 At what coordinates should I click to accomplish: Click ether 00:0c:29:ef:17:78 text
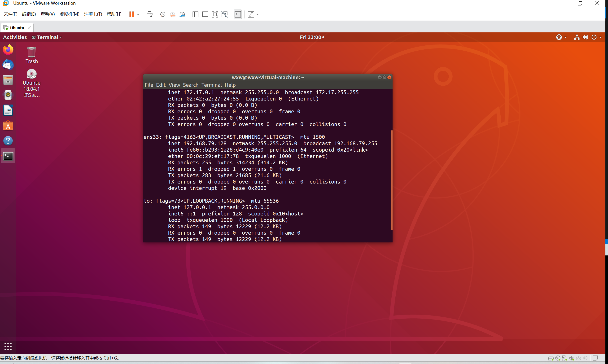tap(203, 156)
